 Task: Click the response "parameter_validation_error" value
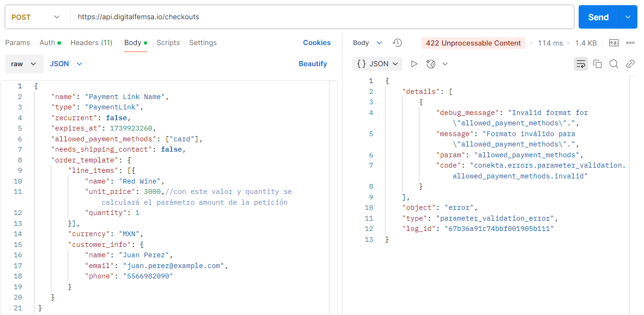[x=495, y=218]
